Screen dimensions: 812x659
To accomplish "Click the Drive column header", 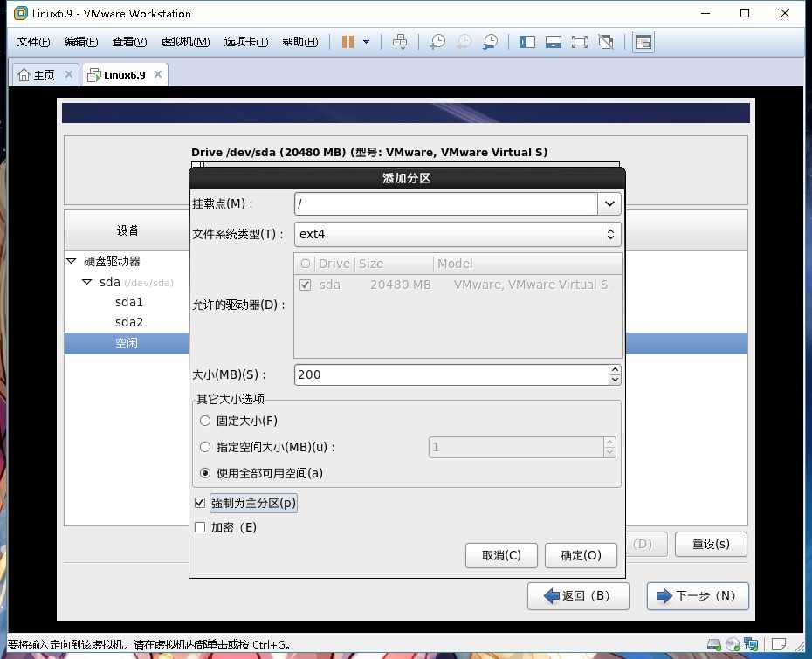I will coord(334,264).
